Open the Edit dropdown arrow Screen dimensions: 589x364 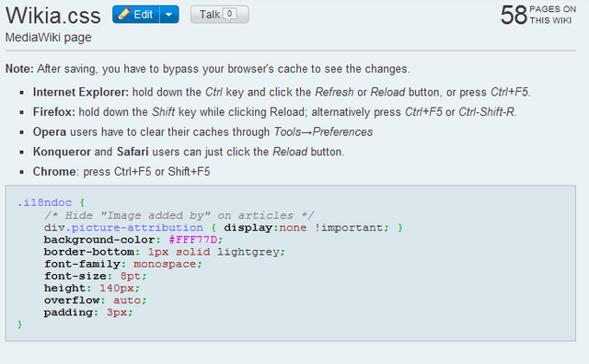click(x=169, y=15)
